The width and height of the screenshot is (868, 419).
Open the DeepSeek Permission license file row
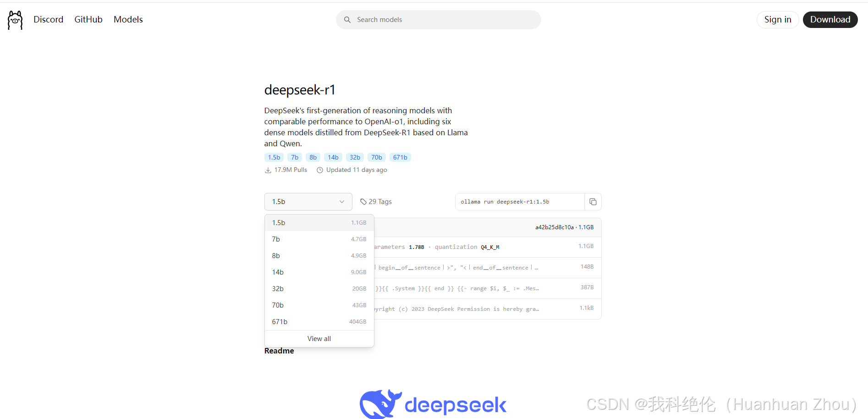coord(488,309)
